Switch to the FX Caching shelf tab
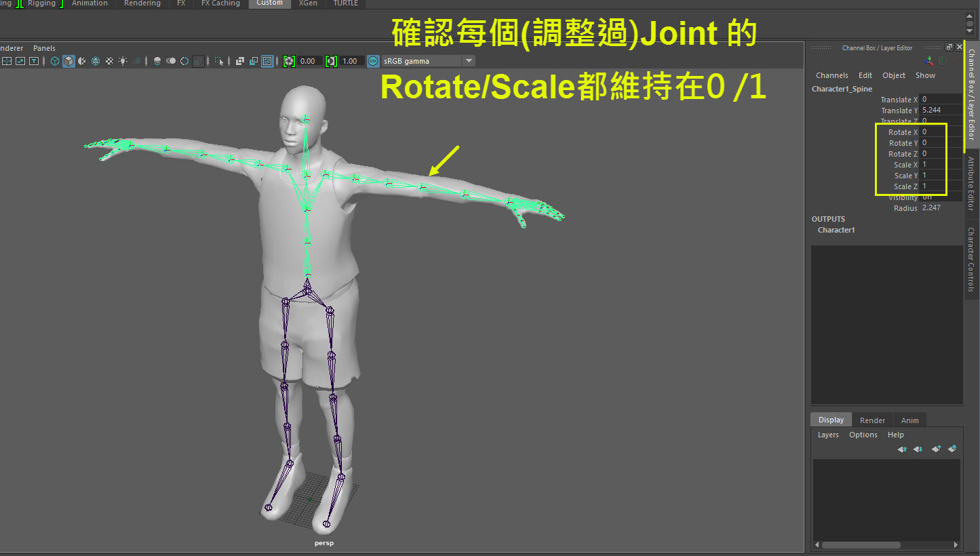Screen dimensions: 980x556 coord(220,3)
